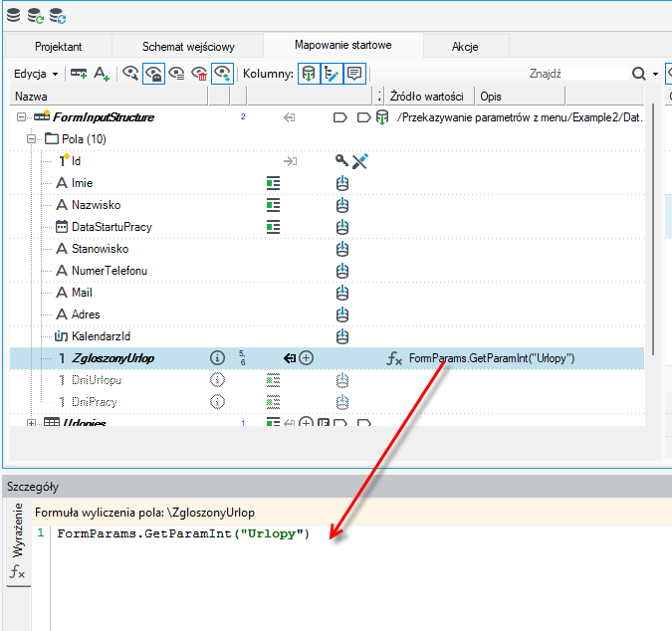The image size is (672, 631).
Task: Click the database load icon in Stanowisko row
Action: [x=342, y=249]
